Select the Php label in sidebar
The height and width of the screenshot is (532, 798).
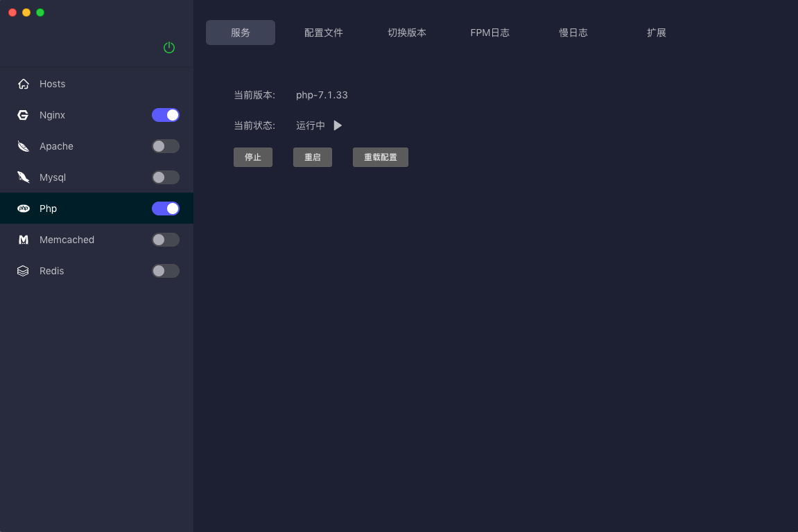[49, 209]
